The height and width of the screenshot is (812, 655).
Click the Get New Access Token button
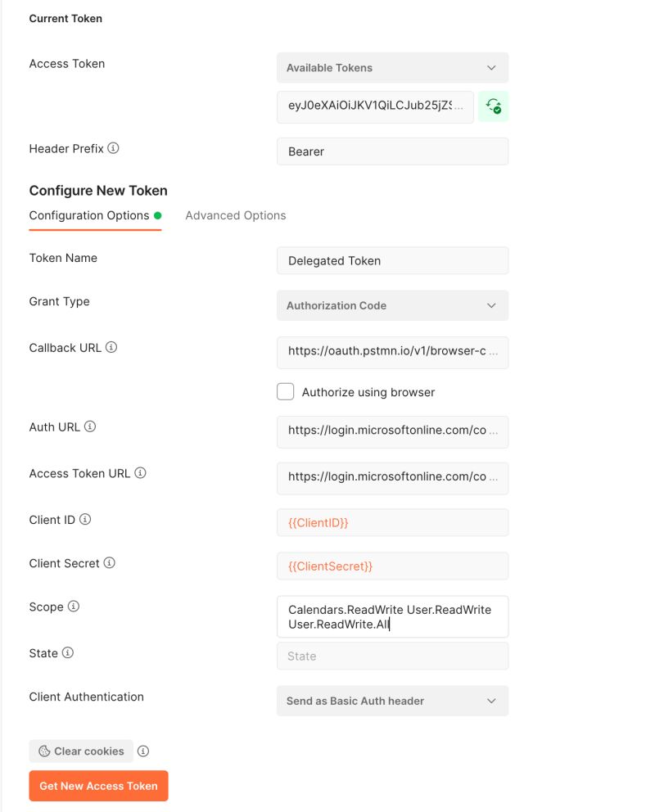[98, 785]
